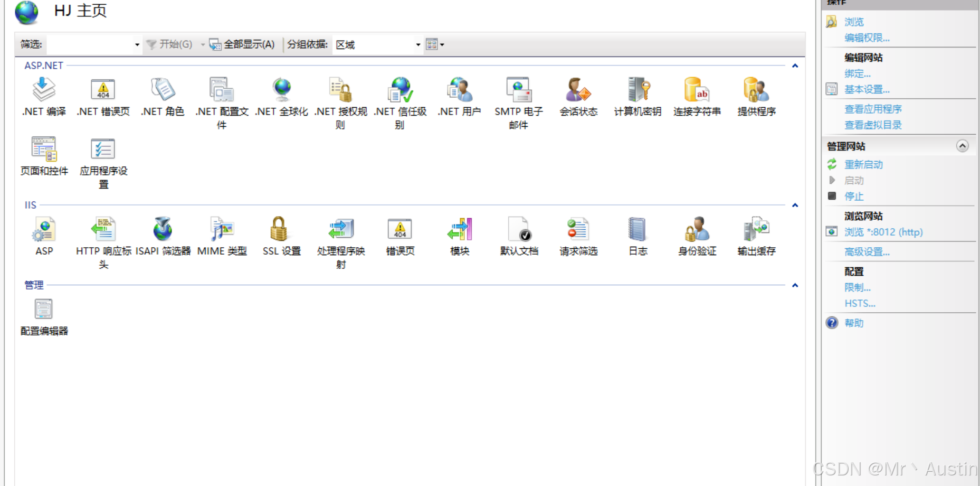Screen dimensions: 980x486
Task: Click the 帮助 help link
Action: click(x=854, y=323)
